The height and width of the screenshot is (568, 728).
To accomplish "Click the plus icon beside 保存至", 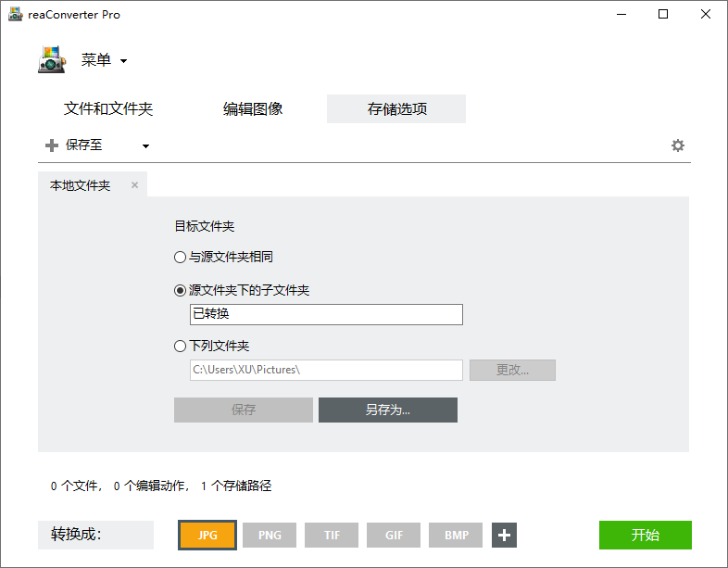I will [52, 145].
